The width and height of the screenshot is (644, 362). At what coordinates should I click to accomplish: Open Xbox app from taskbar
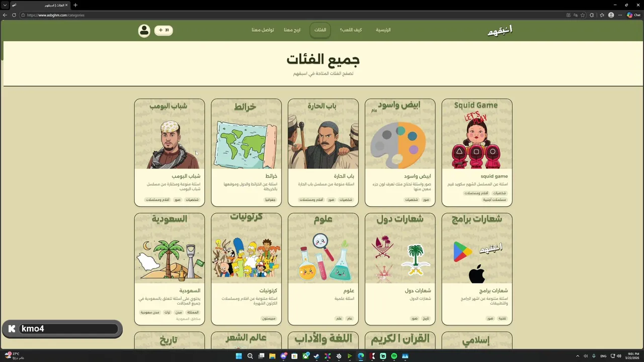coord(305,356)
